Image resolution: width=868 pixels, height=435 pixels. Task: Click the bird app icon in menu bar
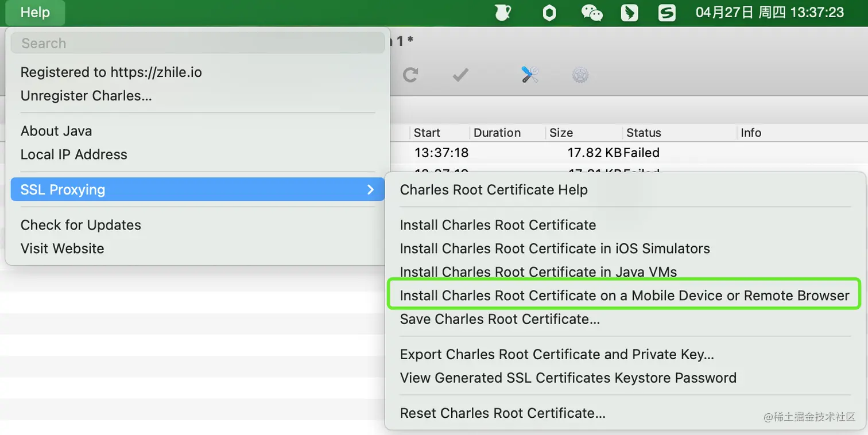(630, 12)
